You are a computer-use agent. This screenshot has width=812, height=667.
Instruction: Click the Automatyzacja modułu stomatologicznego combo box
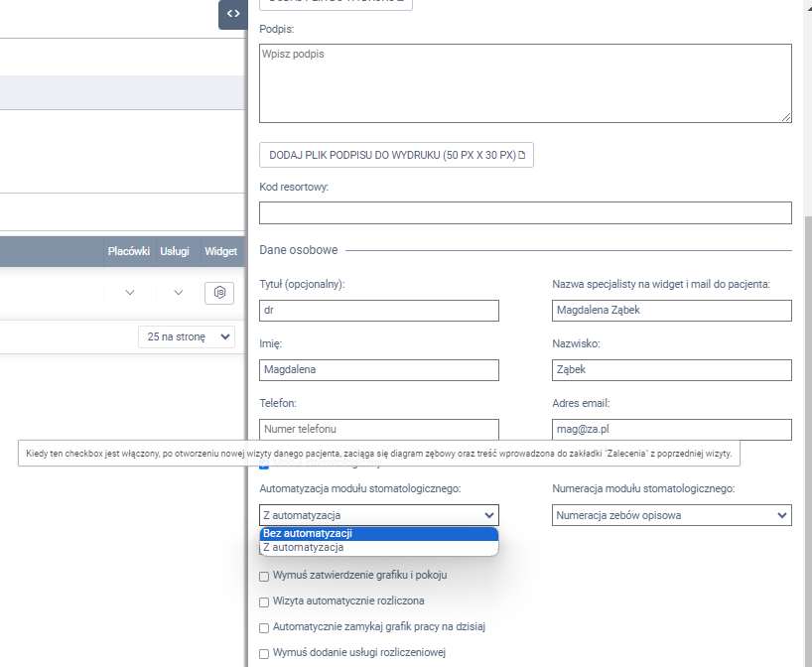point(378,515)
